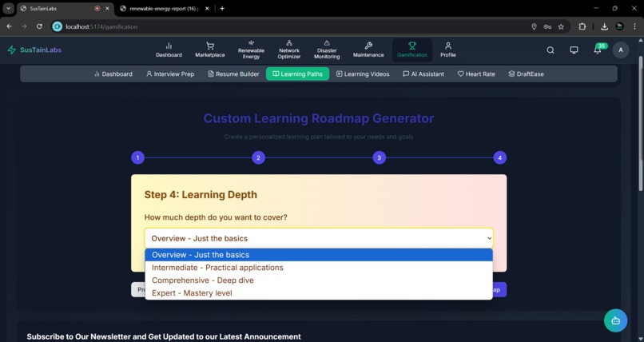Click step 4 circle in progress bar
The height and width of the screenshot is (342, 644).
click(500, 157)
